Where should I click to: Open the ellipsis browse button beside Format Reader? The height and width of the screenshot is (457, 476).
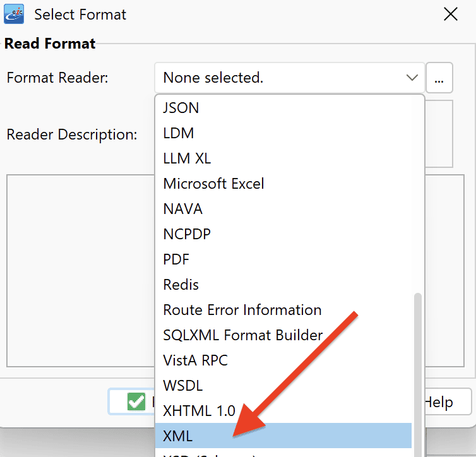click(x=439, y=78)
